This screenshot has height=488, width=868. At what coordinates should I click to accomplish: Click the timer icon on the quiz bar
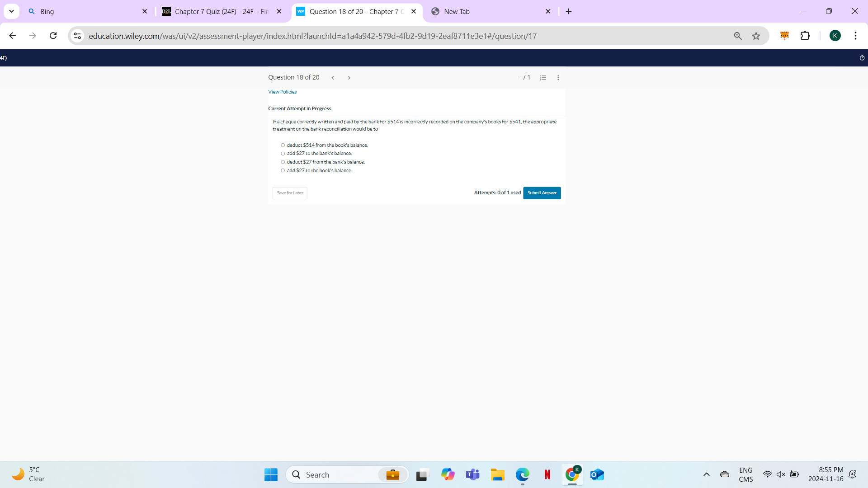click(x=862, y=58)
